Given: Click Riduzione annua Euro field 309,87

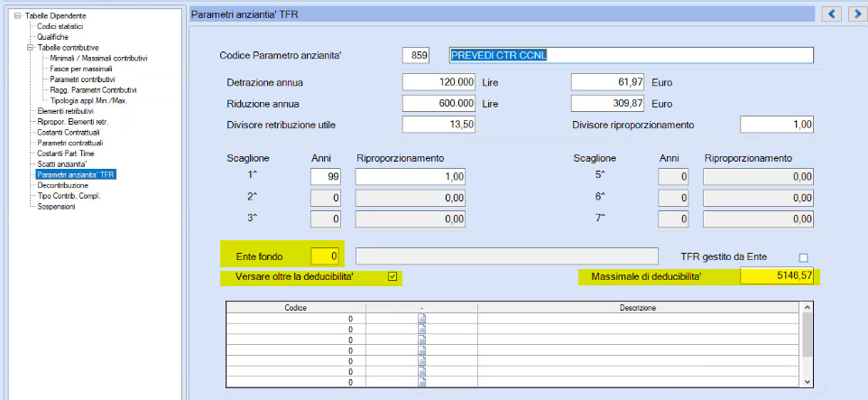Looking at the screenshot, I should point(608,104).
